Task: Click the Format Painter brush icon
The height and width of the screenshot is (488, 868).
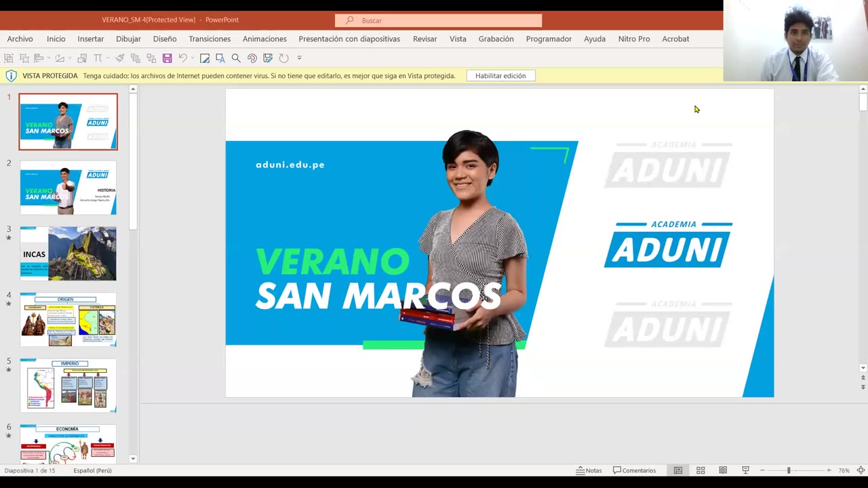Action: pyautogui.click(x=120, y=58)
